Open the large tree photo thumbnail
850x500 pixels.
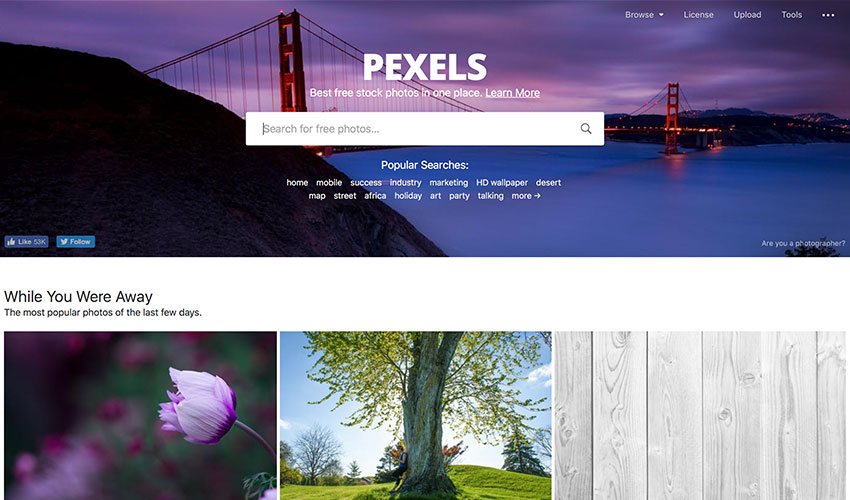[416, 416]
